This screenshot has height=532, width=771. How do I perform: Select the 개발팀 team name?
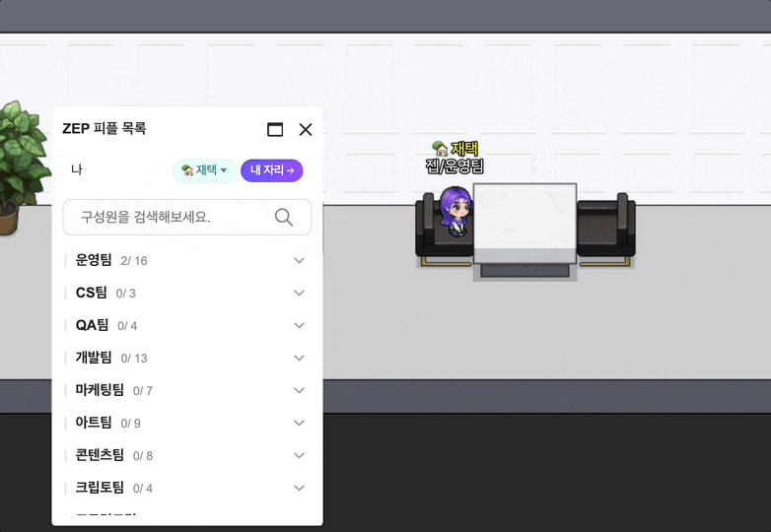[x=94, y=357]
